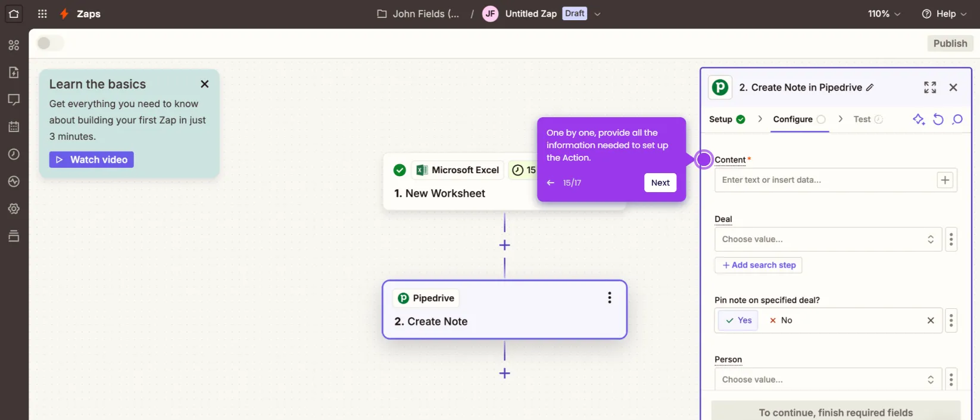Image resolution: width=980 pixels, height=420 pixels.
Task: Click the 15 polling interval chip
Action: pos(523,170)
